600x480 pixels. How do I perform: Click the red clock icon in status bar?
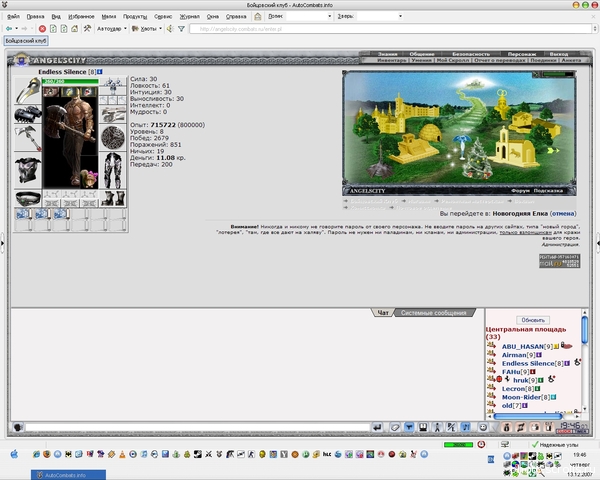coord(481,444)
